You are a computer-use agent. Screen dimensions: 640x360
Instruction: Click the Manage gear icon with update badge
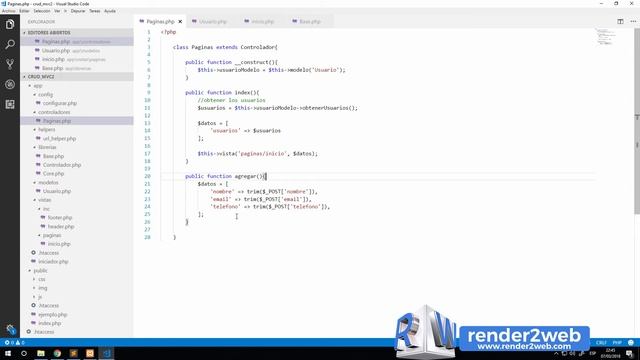click(11, 329)
